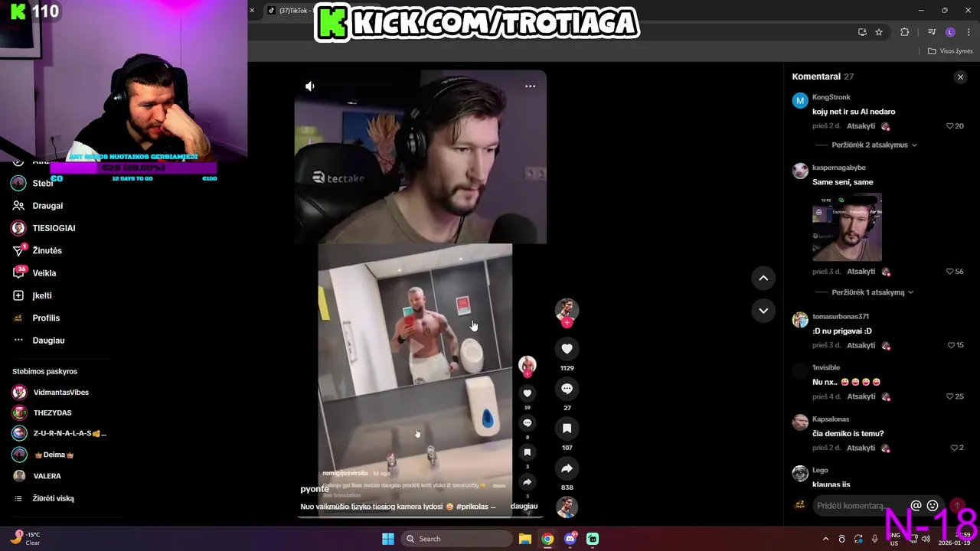980x551 pixels.
Task: Open the sound disc avatar under share
Action: click(x=567, y=507)
